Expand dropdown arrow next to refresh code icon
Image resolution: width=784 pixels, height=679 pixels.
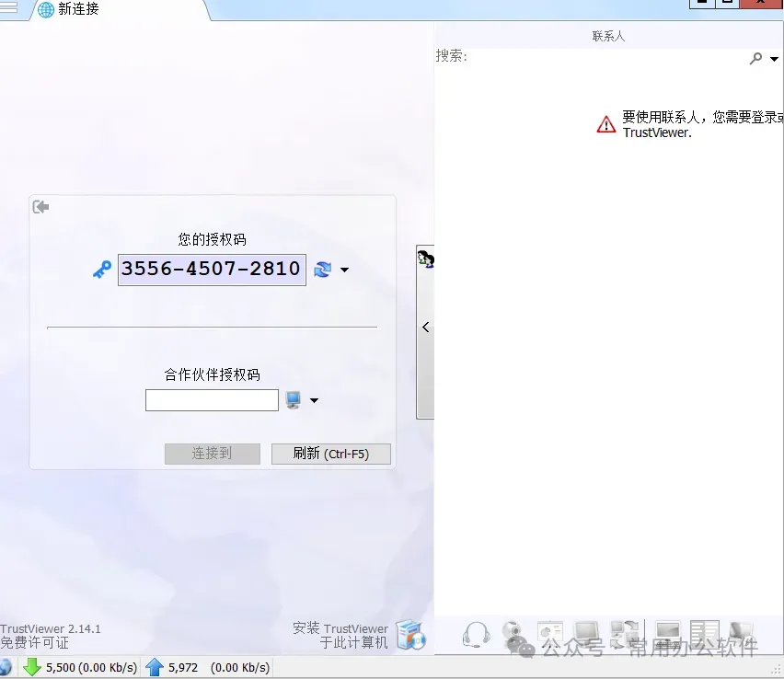tap(344, 270)
